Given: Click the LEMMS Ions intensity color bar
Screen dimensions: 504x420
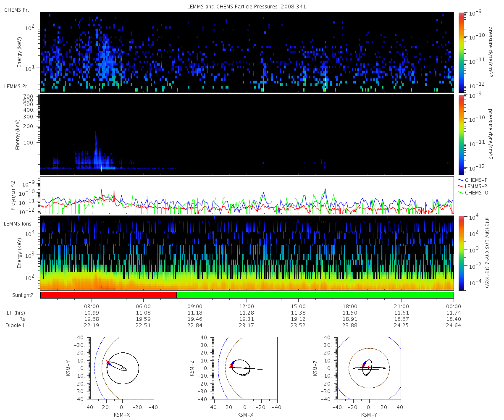Looking at the screenshot, I should [462, 253].
